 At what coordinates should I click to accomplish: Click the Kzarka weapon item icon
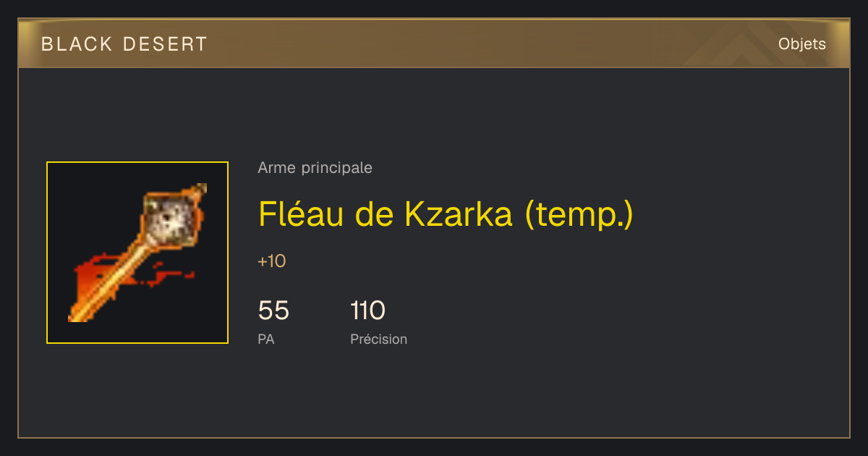tap(137, 253)
